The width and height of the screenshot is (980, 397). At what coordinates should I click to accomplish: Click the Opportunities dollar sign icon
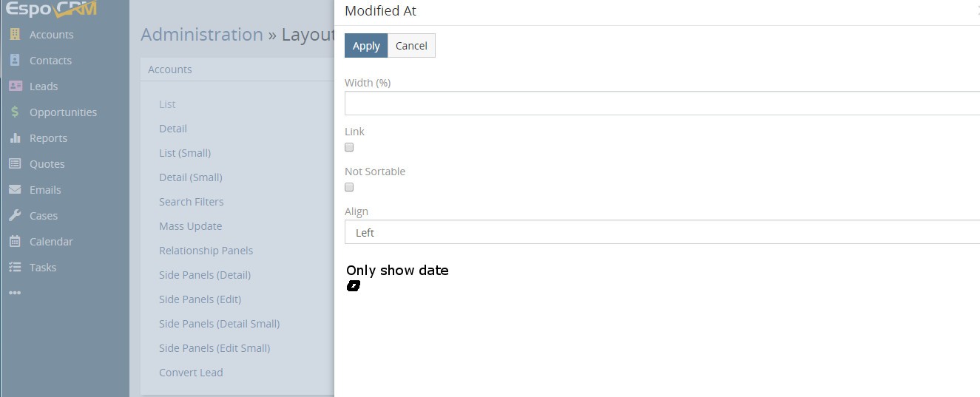[15, 112]
